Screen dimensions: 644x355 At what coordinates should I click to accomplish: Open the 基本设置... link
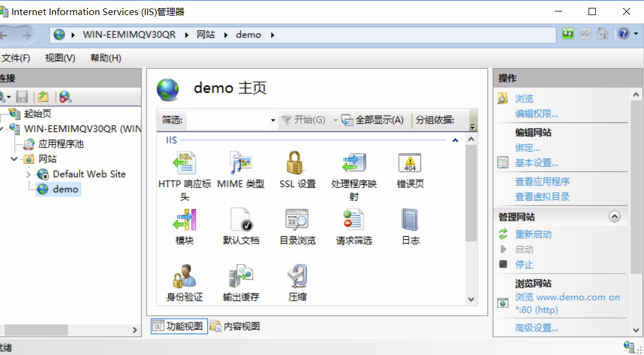536,163
